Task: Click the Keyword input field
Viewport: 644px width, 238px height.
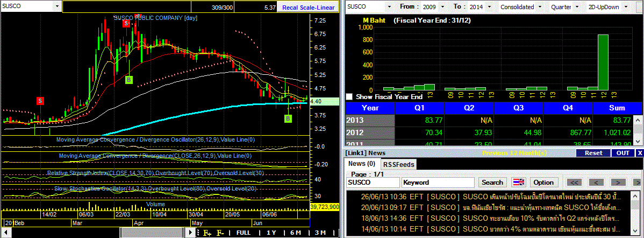Action: (x=438, y=182)
